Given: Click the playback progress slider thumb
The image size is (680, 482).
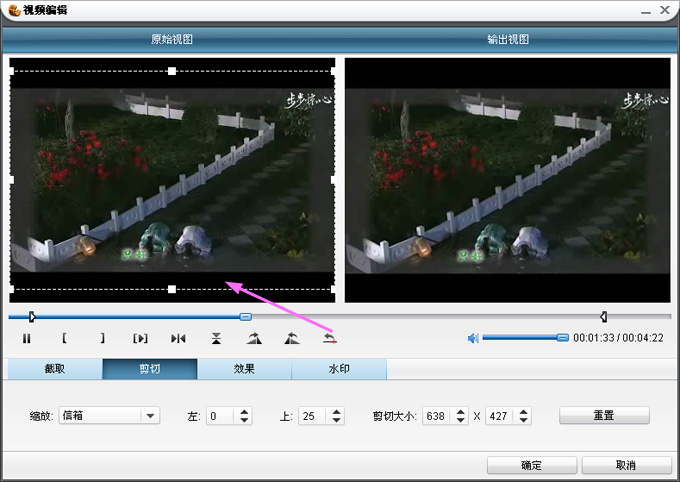Looking at the screenshot, I should [x=245, y=317].
